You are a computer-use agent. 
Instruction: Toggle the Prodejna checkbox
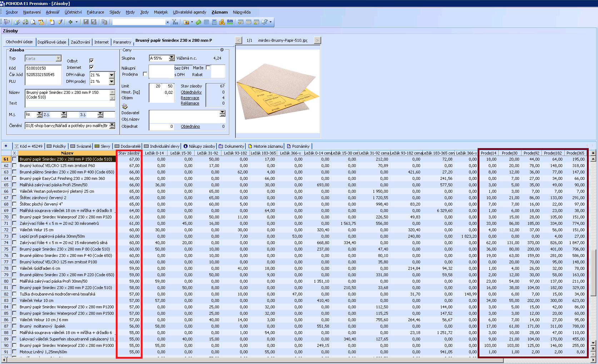145,74
